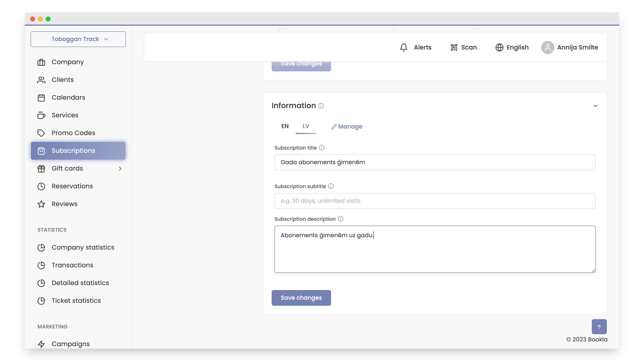Open the QR Scan icon
The image size is (644, 361).
(x=454, y=47)
